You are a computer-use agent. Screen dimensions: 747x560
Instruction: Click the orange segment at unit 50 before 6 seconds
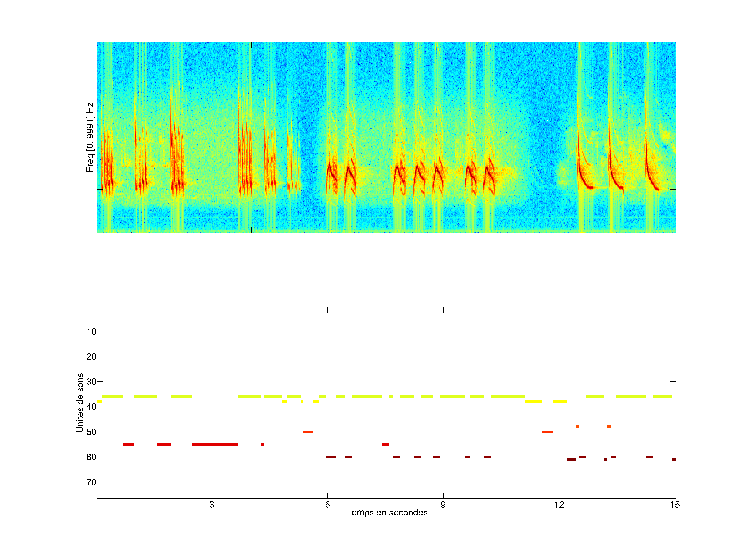(x=308, y=432)
